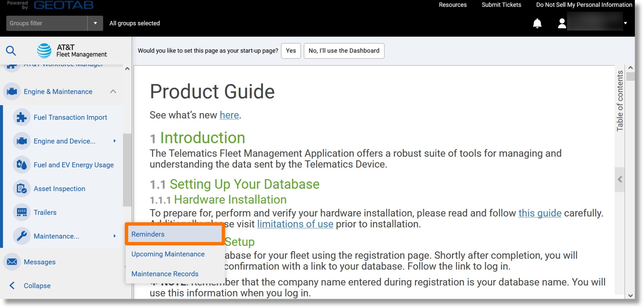This screenshot has width=644, height=308.
Task: Open Fuel and EV Energy Usage
Action: (74, 165)
